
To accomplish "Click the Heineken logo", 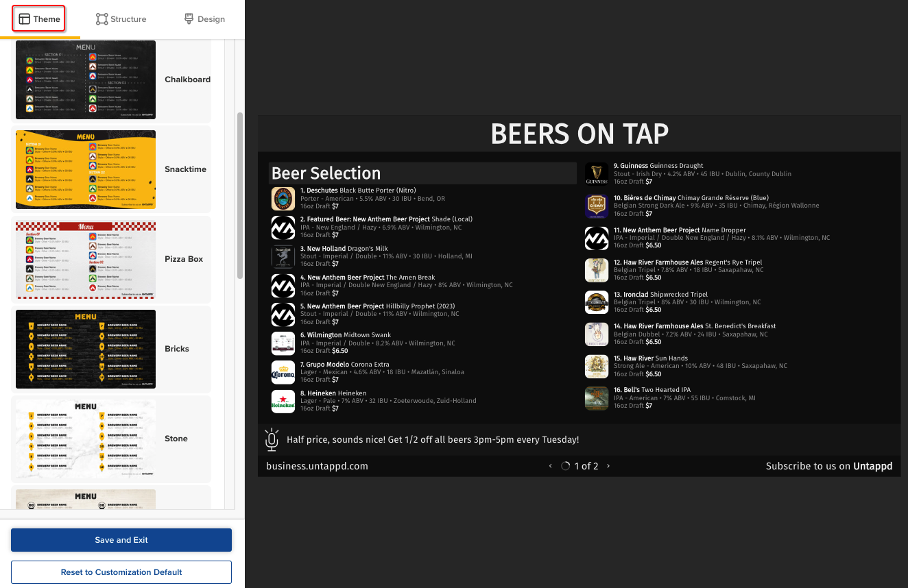I will coord(283,402).
